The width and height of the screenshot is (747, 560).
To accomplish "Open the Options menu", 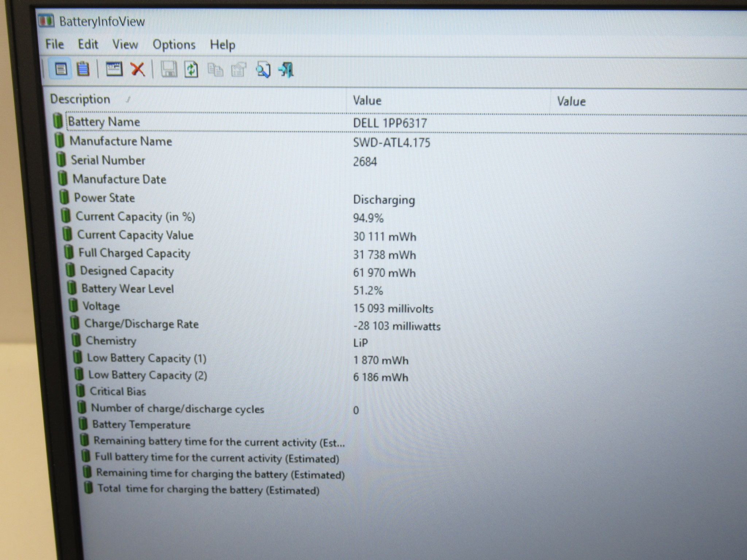I will pyautogui.click(x=174, y=45).
